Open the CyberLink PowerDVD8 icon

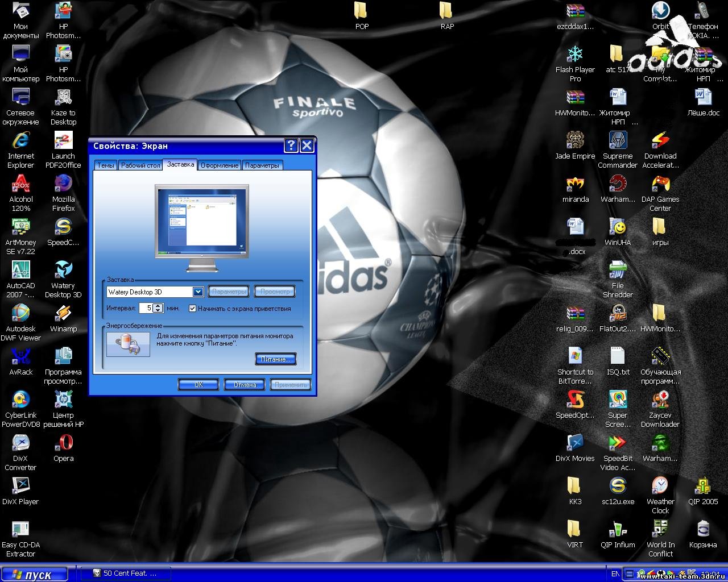20,409
